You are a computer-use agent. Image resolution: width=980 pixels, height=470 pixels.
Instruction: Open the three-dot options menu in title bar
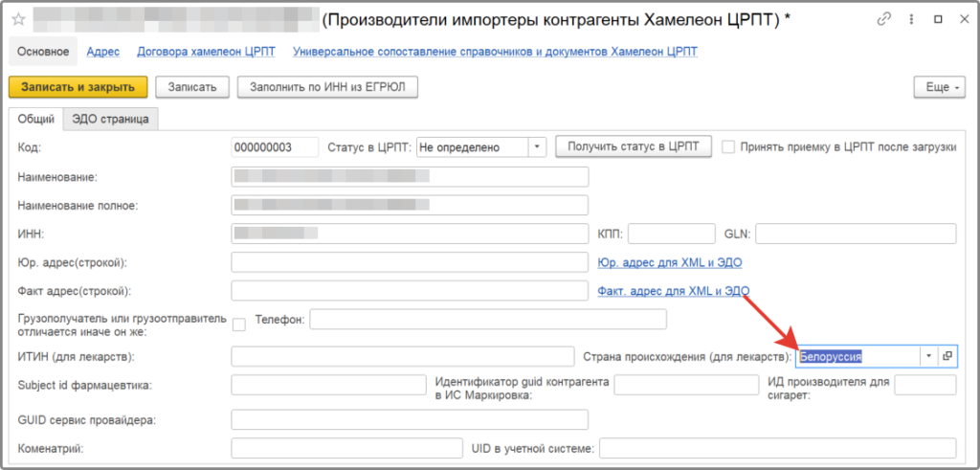(911, 19)
